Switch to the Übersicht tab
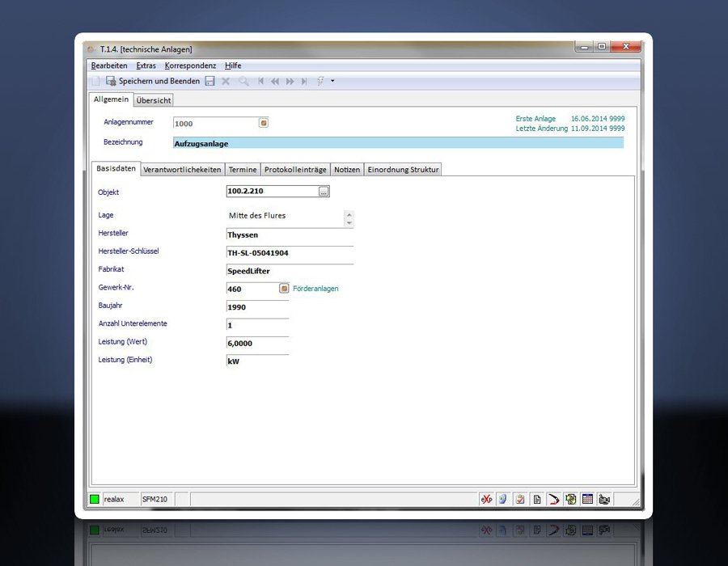Image resolution: width=728 pixels, height=566 pixels. click(154, 100)
